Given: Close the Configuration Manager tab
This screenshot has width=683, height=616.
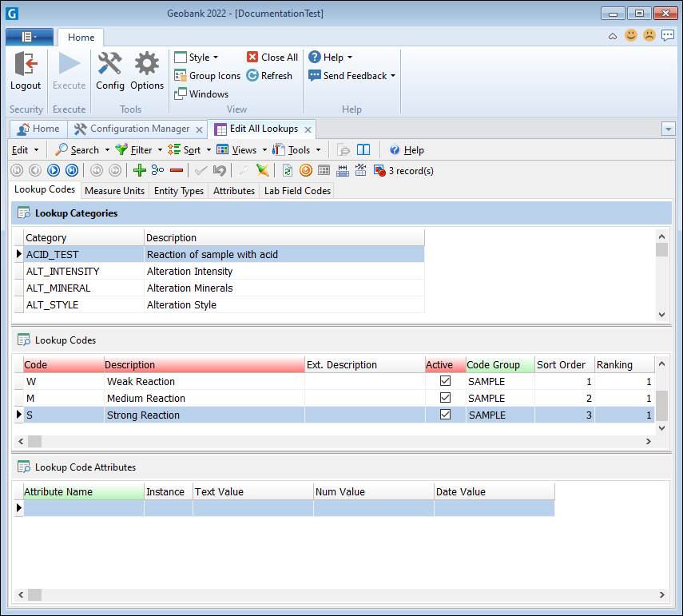Looking at the screenshot, I should (199, 129).
